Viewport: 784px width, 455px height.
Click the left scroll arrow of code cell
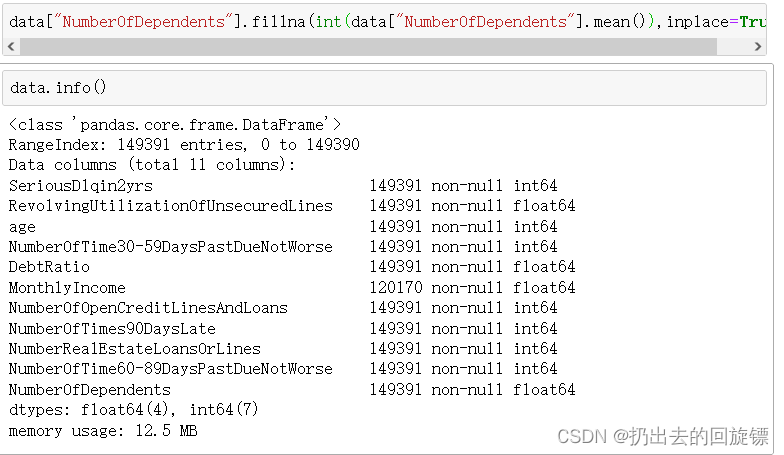12,46
